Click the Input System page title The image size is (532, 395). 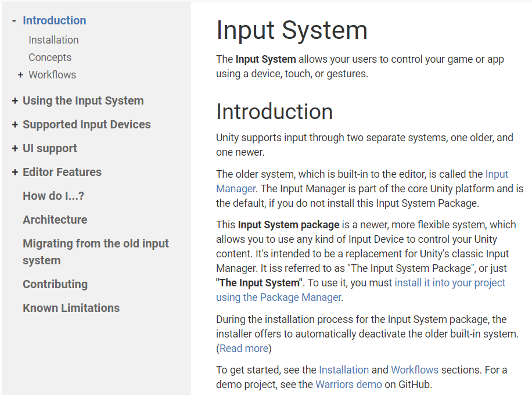click(292, 31)
